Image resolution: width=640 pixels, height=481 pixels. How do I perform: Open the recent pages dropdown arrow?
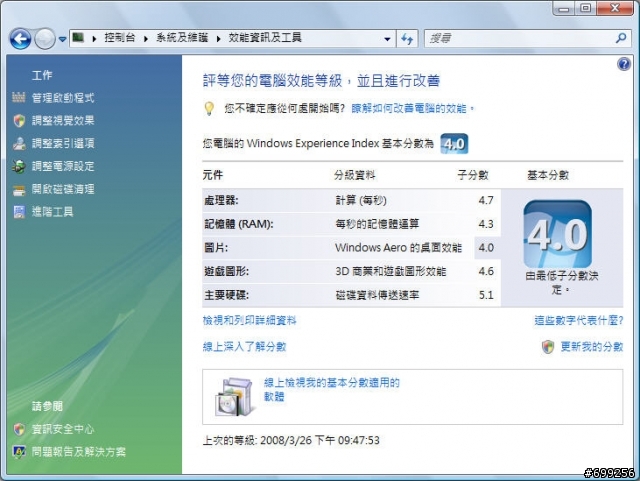click(62, 39)
